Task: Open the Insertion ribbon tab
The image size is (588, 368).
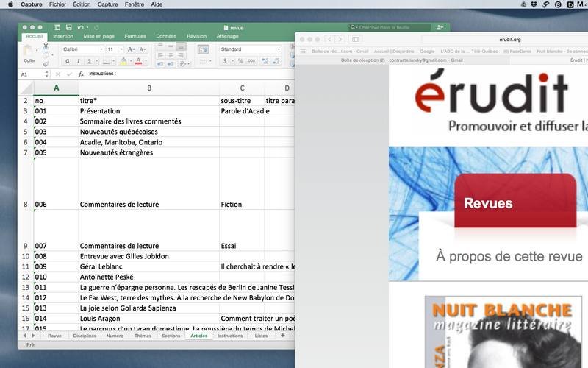Action: 63,36
